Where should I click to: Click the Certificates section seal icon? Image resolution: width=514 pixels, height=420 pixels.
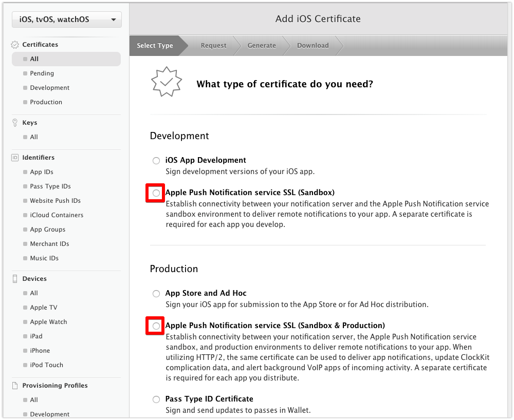click(15, 45)
